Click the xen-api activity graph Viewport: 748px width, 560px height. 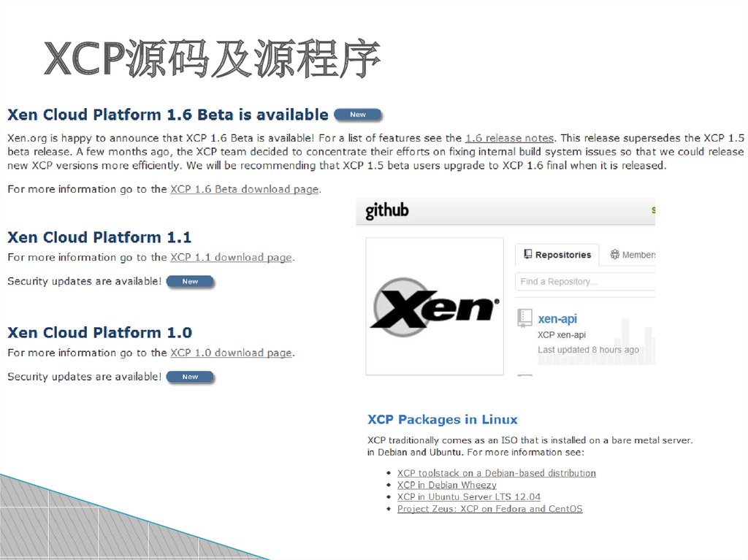click(597, 342)
